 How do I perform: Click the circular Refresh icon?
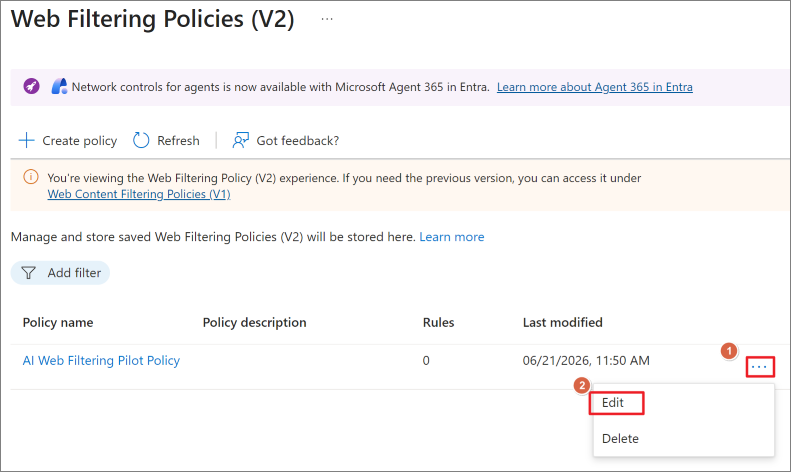click(x=141, y=140)
